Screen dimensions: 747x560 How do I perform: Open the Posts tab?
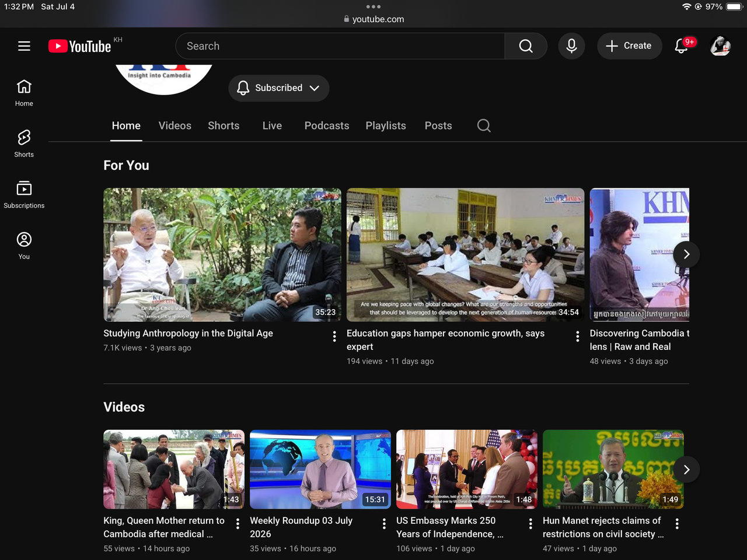coord(438,125)
